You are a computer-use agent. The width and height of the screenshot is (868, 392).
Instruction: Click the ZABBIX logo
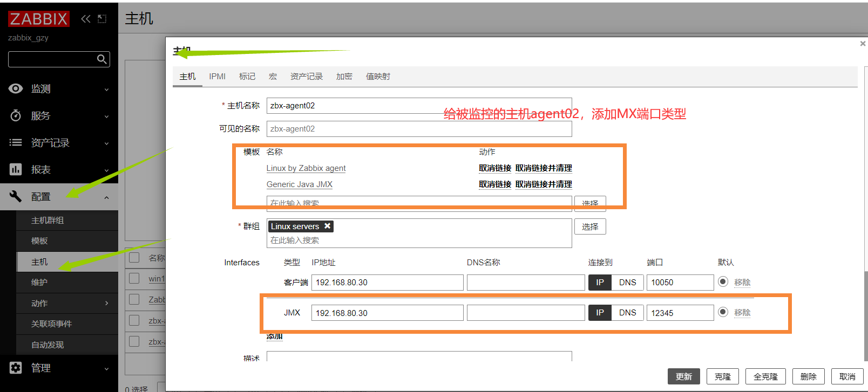tap(38, 19)
